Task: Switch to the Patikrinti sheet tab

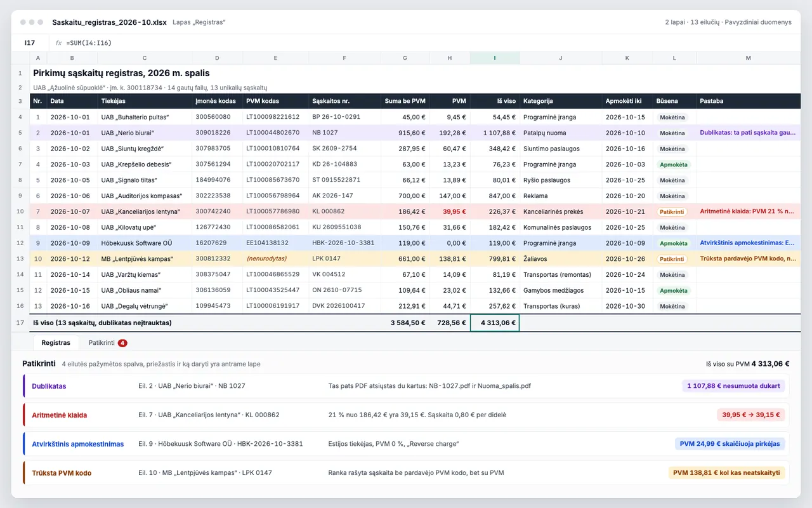Action: (x=107, y=343)
